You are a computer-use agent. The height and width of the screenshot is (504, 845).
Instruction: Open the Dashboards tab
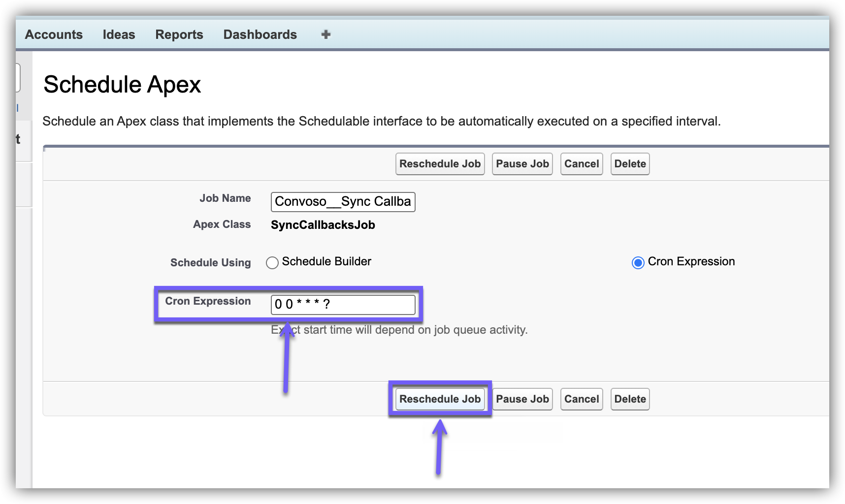click(260, 34)
